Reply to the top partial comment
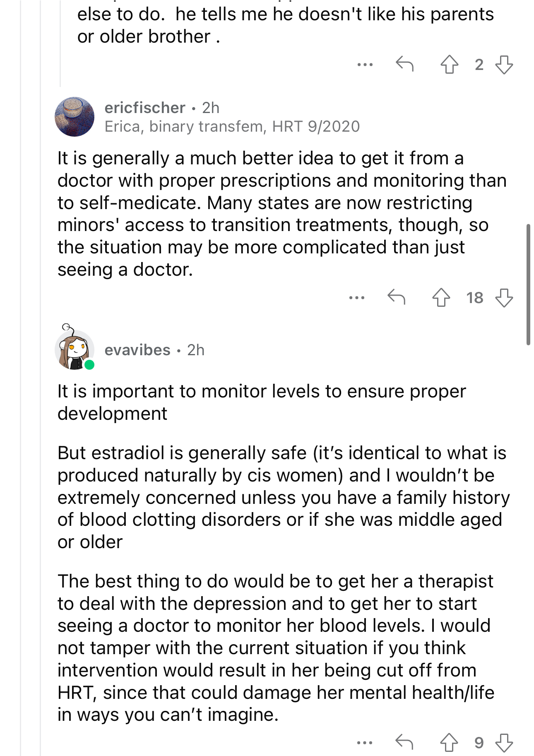The width and height of the screenshot is (534, 756). tap(404, 64)
